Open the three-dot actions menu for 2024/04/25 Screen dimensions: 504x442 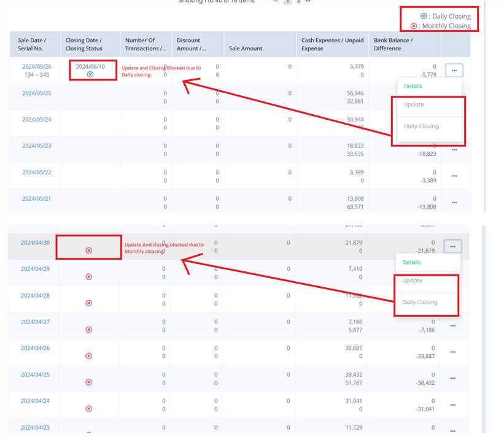tap(452, 378)
